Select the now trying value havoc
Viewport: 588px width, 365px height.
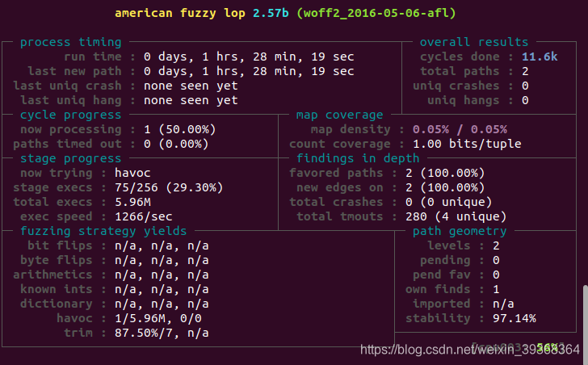[x=132, y=173]
